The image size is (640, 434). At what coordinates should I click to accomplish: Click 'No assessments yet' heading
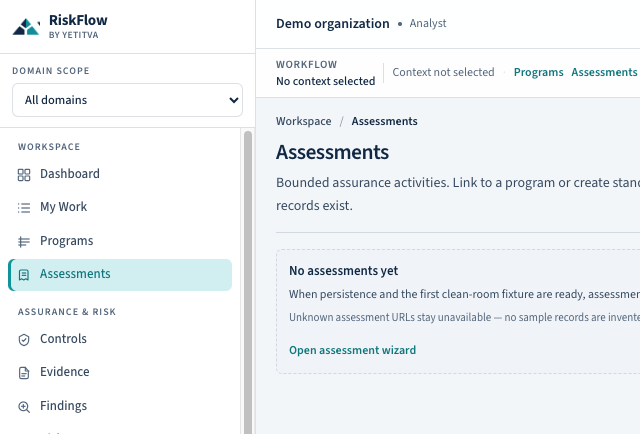(x=343, y=271)
